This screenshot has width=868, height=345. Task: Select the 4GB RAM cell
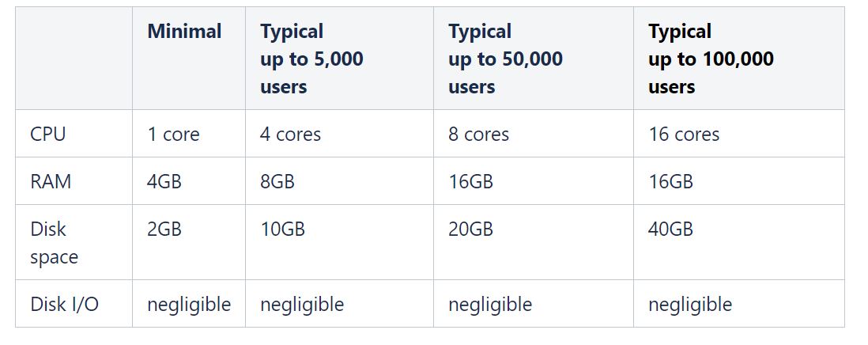tap(164, 182)
